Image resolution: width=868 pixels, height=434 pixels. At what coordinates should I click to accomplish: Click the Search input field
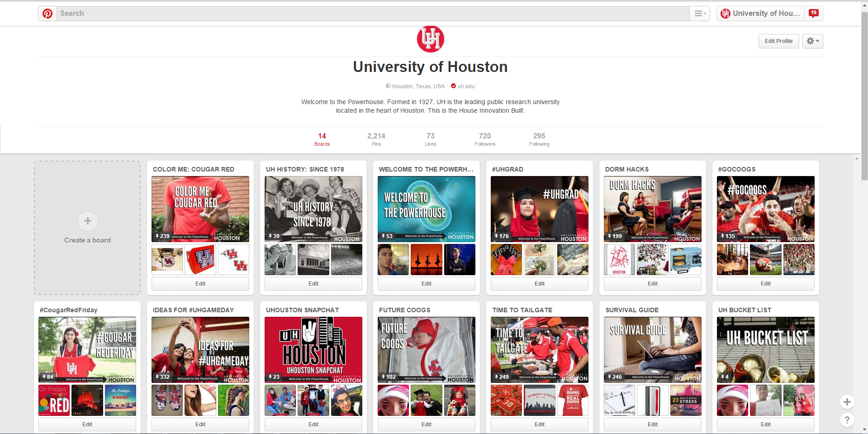373,14
